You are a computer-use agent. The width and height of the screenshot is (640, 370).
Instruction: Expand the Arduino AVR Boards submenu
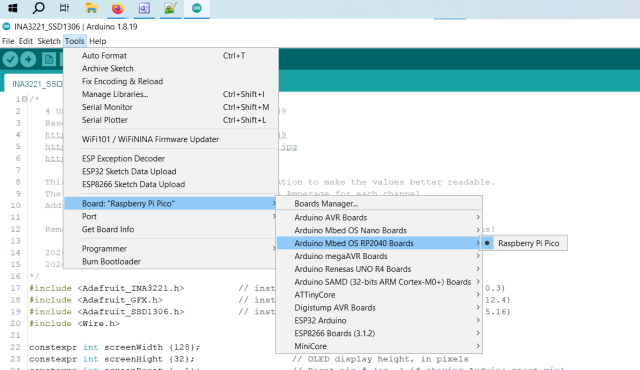[379, 217]
